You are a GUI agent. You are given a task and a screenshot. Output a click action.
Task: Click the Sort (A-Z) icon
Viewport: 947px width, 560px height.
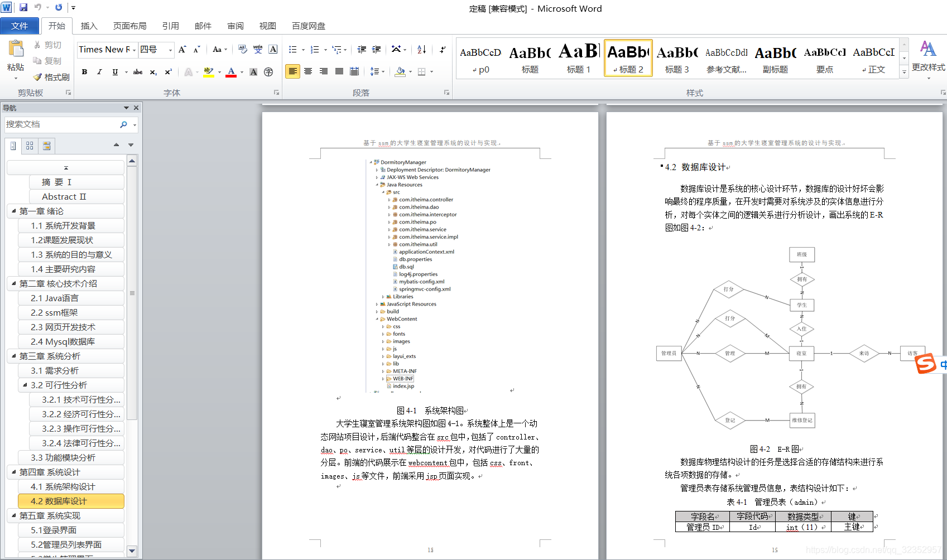[x=422, y=50]
